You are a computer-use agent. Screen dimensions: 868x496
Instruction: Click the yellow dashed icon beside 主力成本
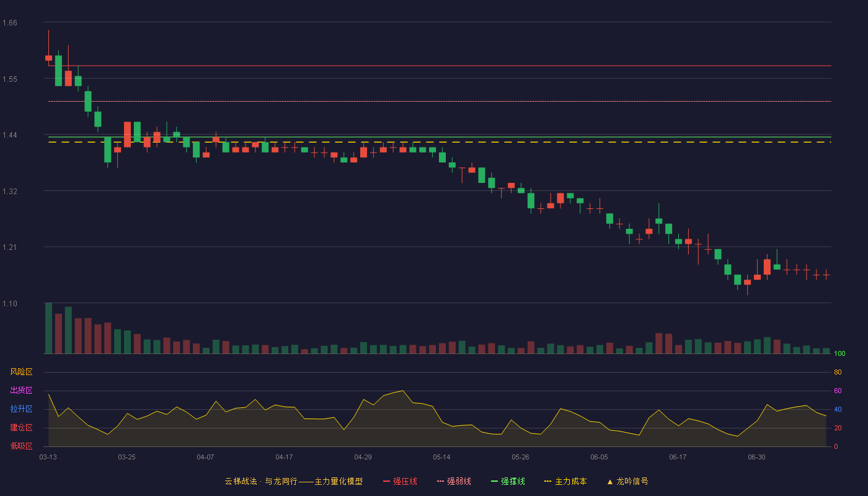[x=548, y=481]
